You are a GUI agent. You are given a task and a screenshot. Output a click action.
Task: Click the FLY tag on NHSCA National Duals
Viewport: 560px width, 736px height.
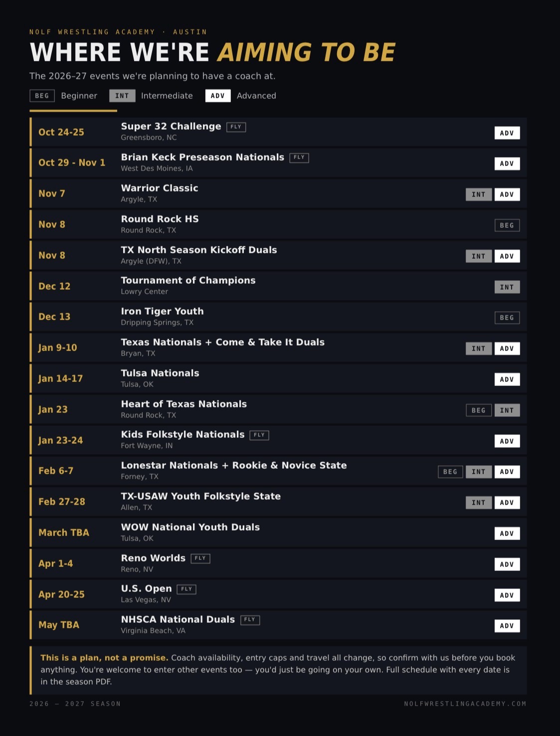click(250, 620)
